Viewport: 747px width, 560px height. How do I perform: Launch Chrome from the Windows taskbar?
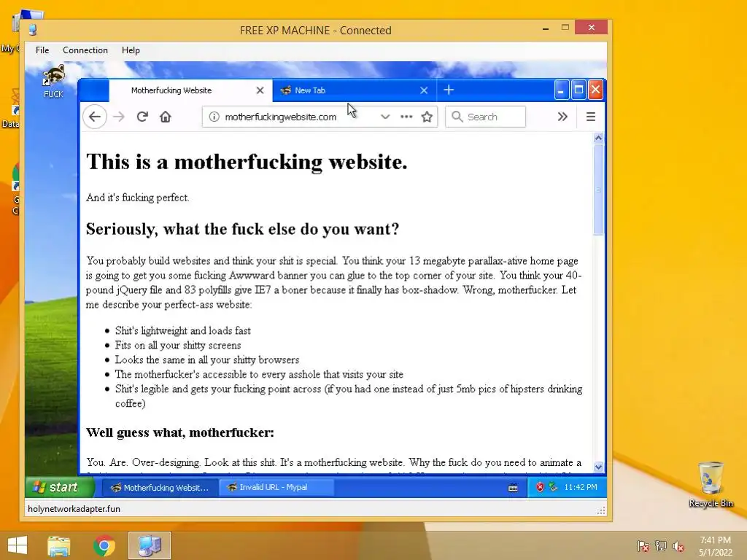coord(104,545)
